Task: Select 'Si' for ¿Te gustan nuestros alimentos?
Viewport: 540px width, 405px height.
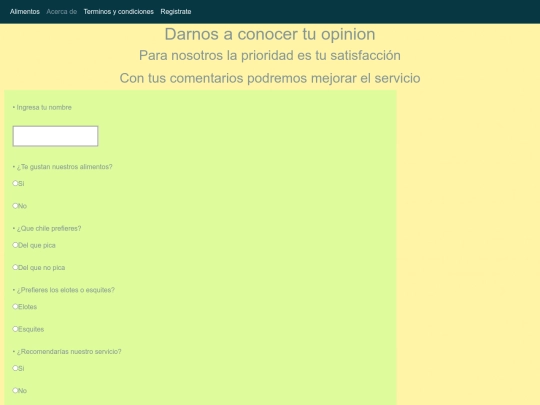Action: pyautogui.click(x=15, y=183)
